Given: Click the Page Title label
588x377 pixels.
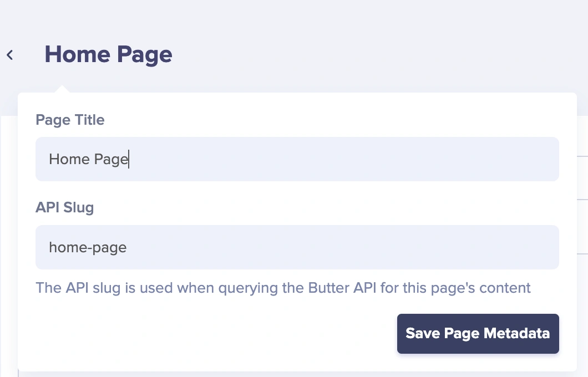Looking at the screenshot, I should [x=70, y=120].
